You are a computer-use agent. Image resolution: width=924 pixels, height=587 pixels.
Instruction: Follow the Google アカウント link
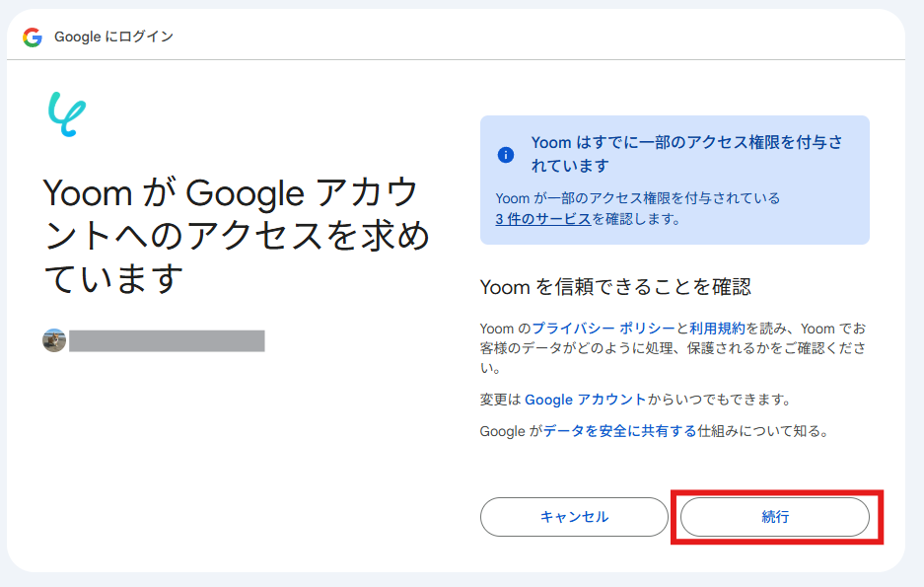(586, 400)
